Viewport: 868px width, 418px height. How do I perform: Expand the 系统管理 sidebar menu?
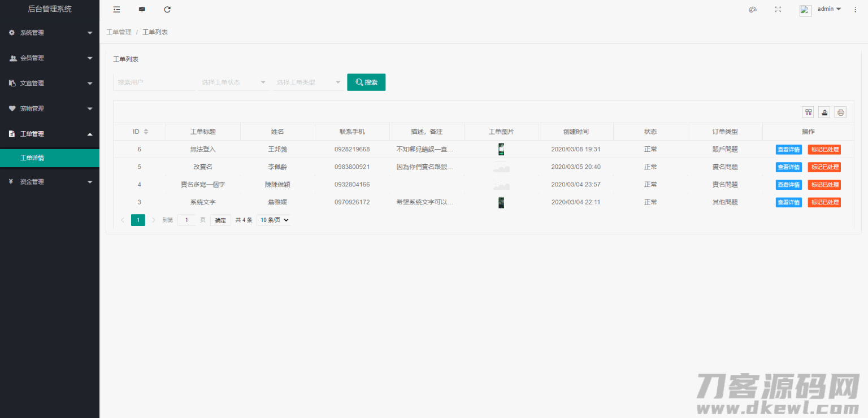tap(50, 33)
